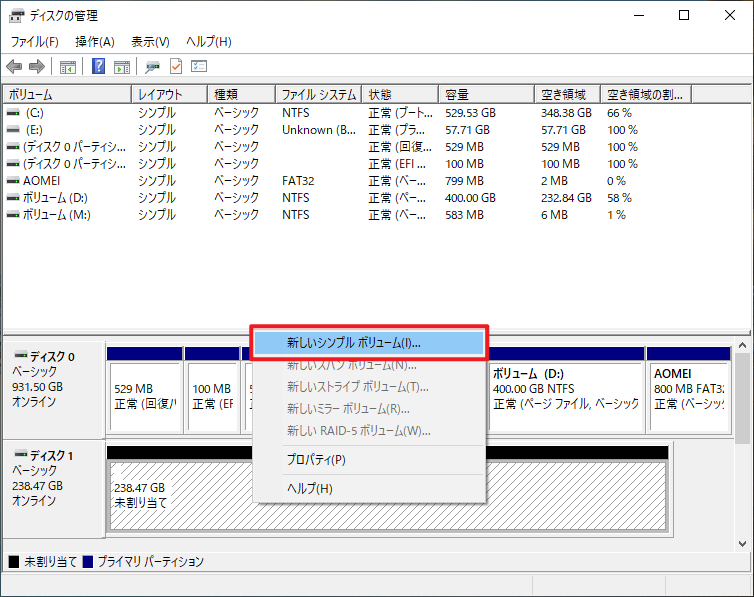This screenshot has width=754, height=597.
Task: Click the Back arrow toolbar icon
Action: [14, 67]
